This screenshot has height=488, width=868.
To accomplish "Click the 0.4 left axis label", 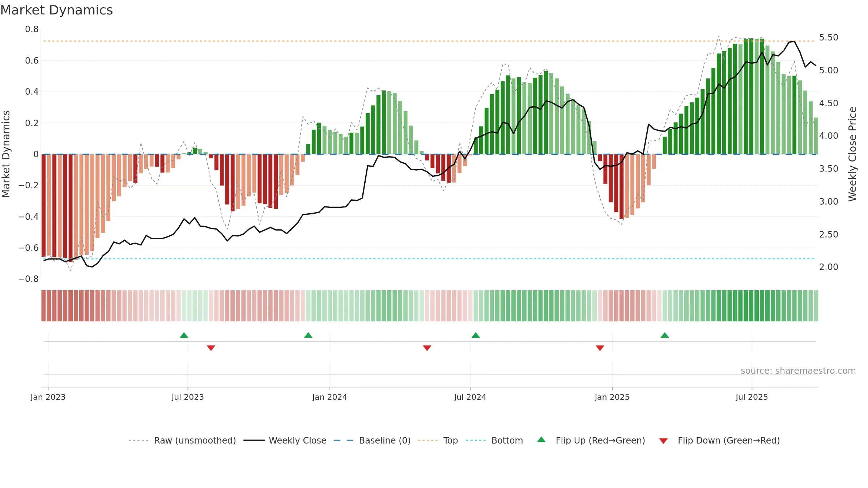I will pyautogui.click(x=32, y=92).
